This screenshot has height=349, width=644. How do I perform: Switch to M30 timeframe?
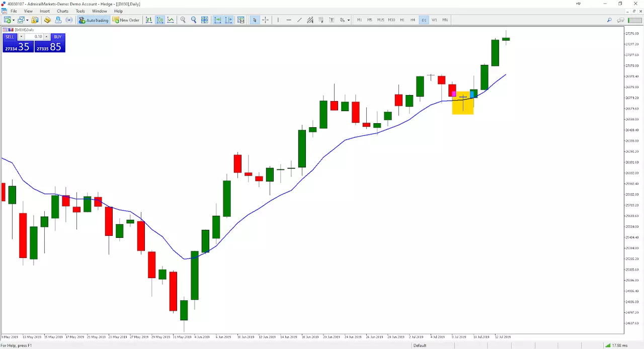click(391, 20)
